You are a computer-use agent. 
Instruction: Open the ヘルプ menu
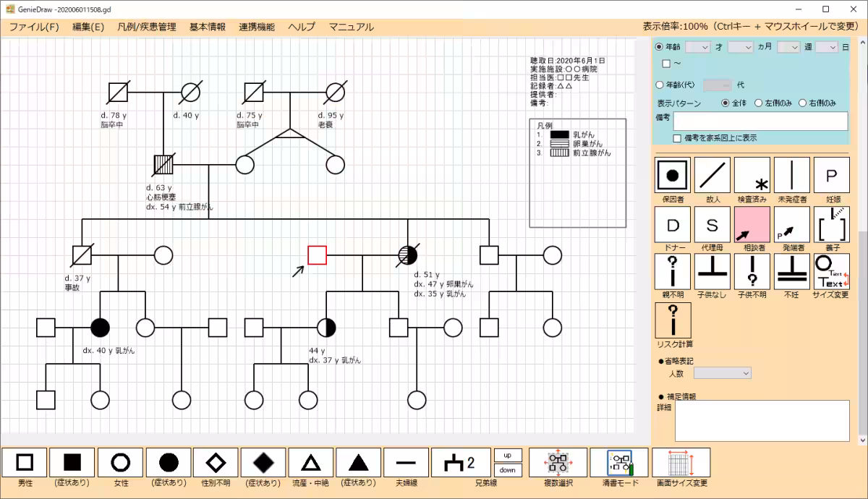(302, 27)
